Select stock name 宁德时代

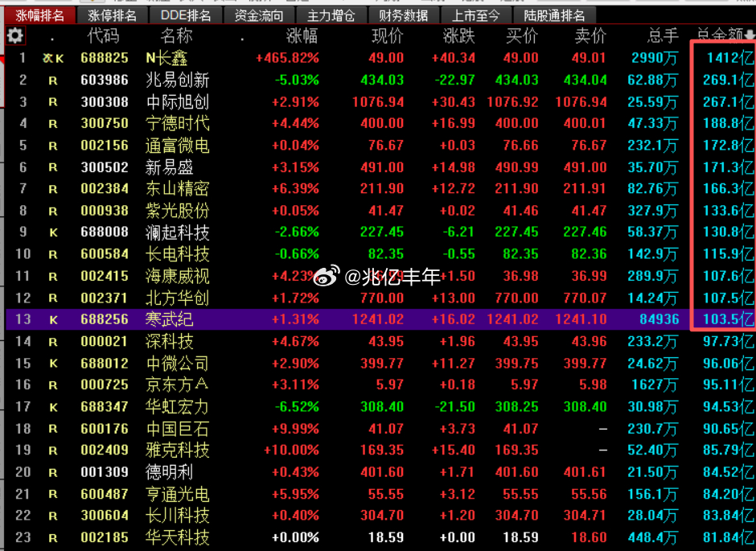click(x=178, y=123)
